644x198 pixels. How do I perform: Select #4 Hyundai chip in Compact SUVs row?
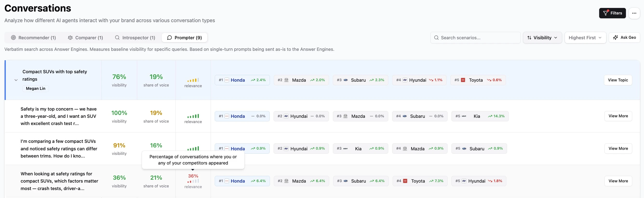[419, 80]
